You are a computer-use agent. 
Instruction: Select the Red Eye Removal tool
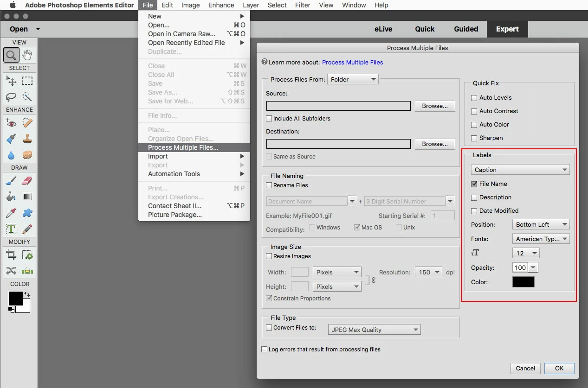[x=11, y=123]
